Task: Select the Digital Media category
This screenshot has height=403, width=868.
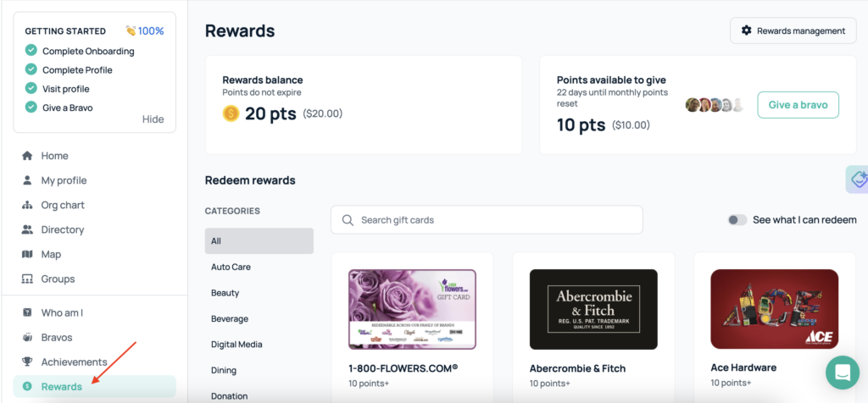Action: point(236,345)
